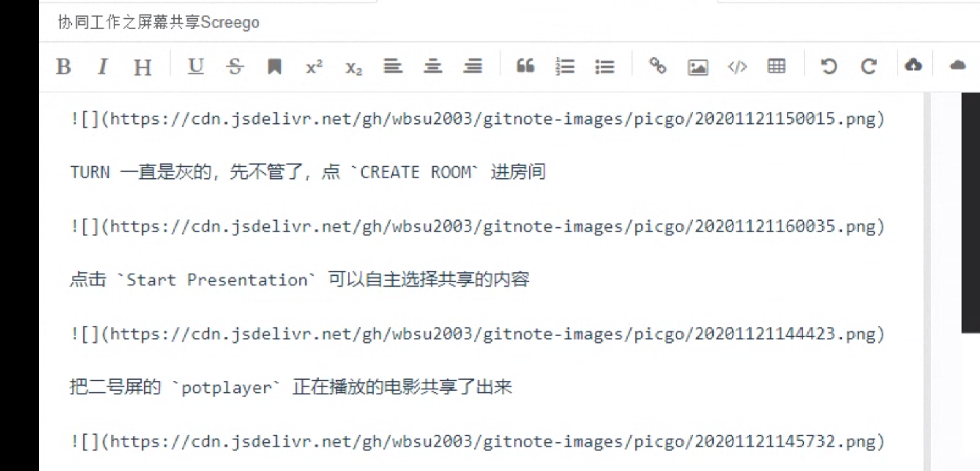Click the title field containing Screego
This screenshot has height=471, width=980.
[159, 22]
